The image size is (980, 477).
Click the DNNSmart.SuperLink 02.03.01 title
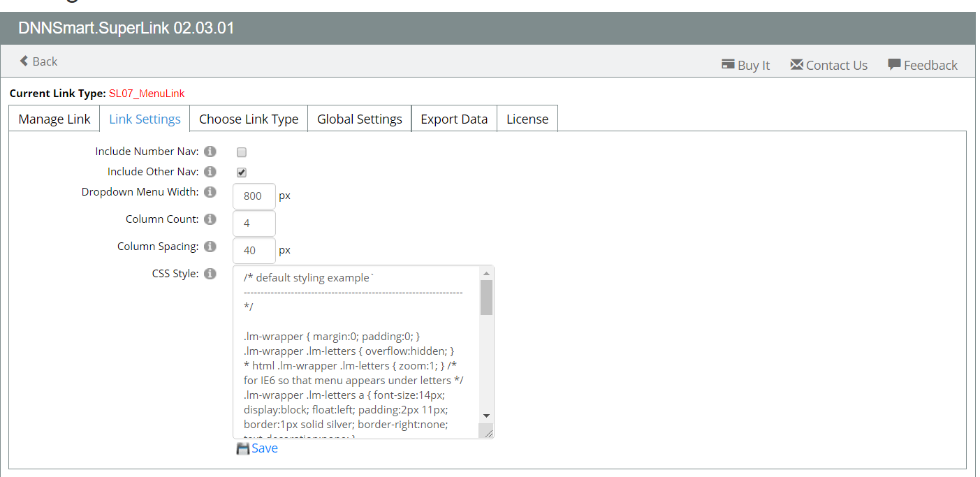126,29
